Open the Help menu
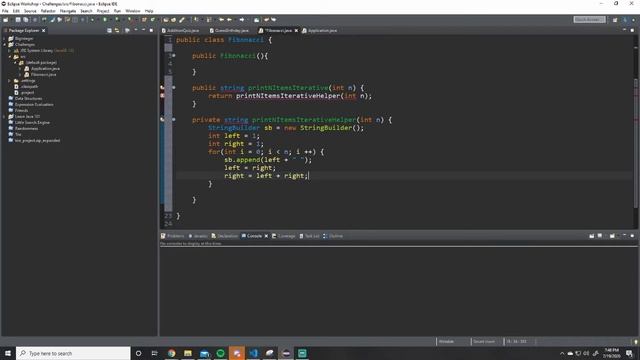Screen dimensions: 640x360 click(149, 11)
